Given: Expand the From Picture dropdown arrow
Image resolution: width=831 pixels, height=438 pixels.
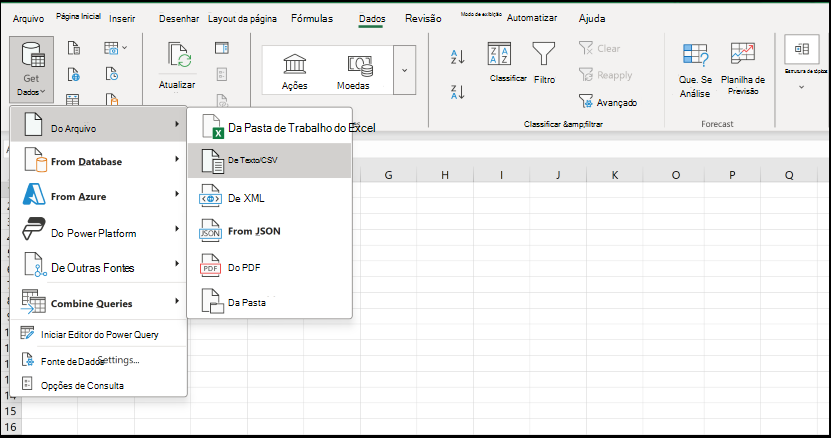Looking at the screenshot, I should pos(125,48).
